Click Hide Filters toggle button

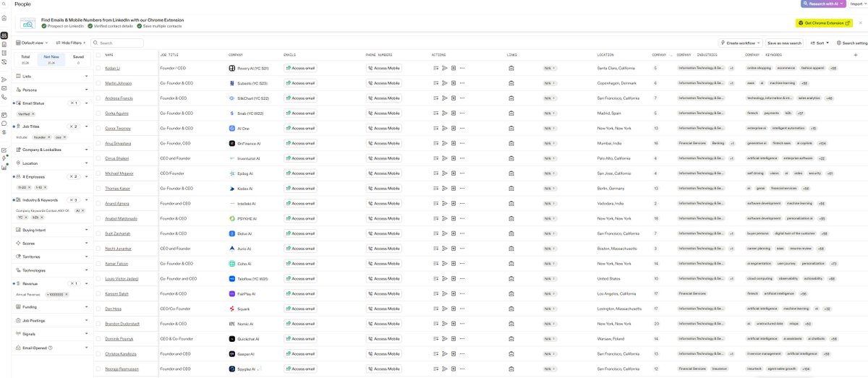click(71, 43)
